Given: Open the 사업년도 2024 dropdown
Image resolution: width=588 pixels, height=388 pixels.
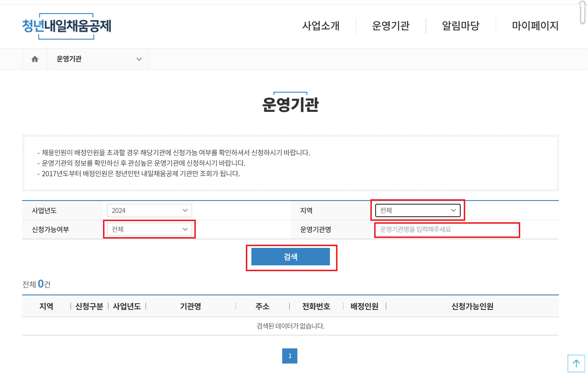Looking at the screenshot, I should point(149,210).
